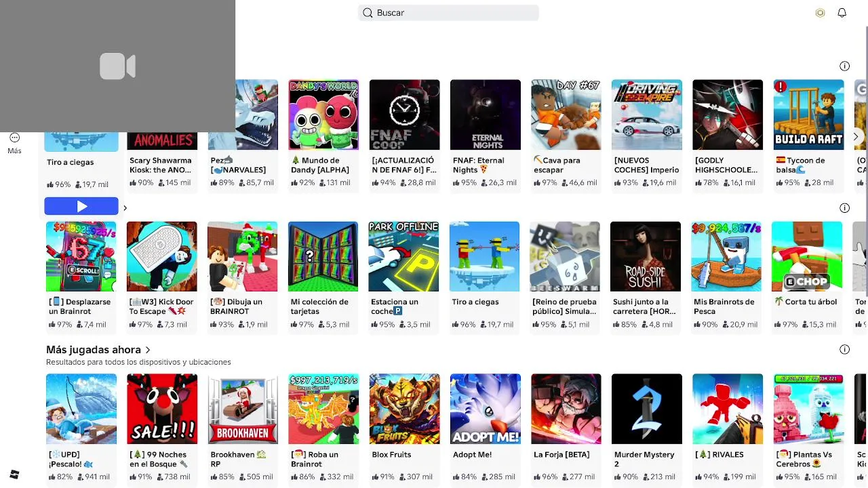Open Blox Fruits thumbnail
The width and height of the screenshot is (868, 488).
tap(404, 409)
